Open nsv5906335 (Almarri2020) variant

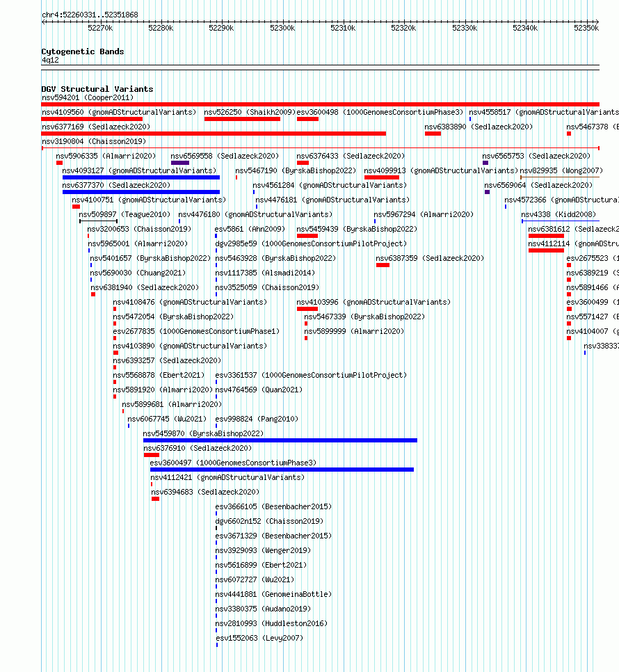pyautogui.click(x=106, y=156)
